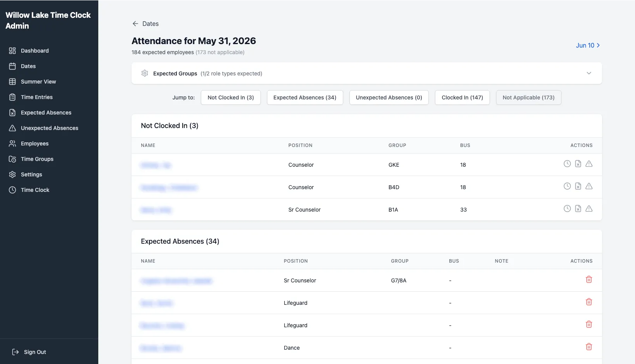Go back using the Dates arrow
Image resolution: width=635 pixels, height=364 pixels.
coord(135,24)
